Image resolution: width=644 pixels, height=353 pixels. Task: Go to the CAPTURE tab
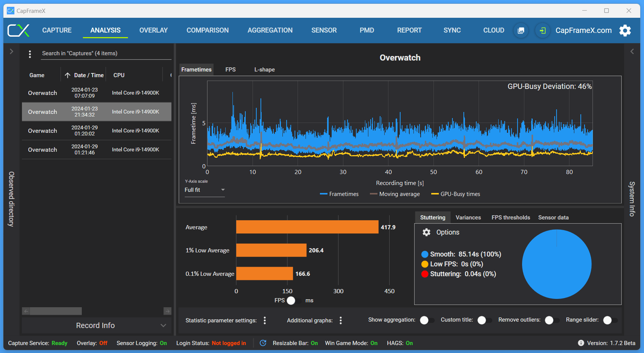coord(57,30)
